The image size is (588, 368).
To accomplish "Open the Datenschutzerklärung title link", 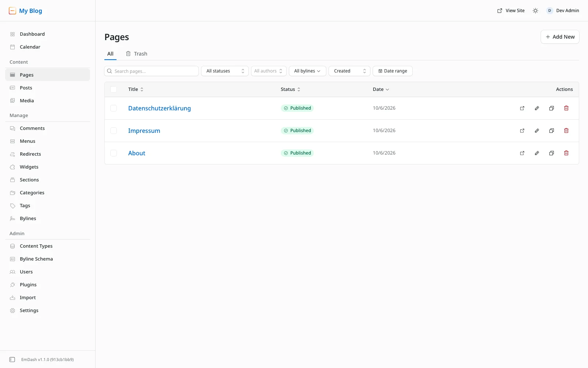I will 159,108.
